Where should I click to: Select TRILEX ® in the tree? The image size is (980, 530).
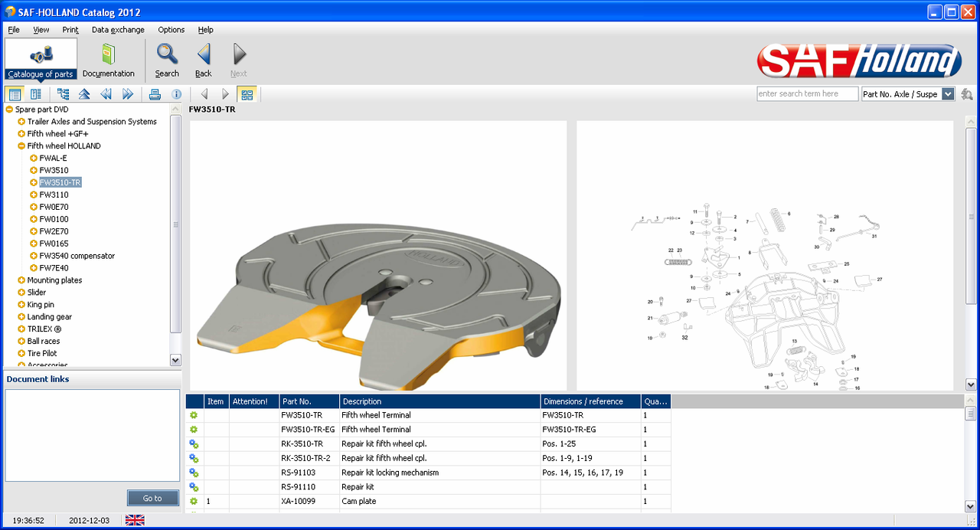coord(44,329)
